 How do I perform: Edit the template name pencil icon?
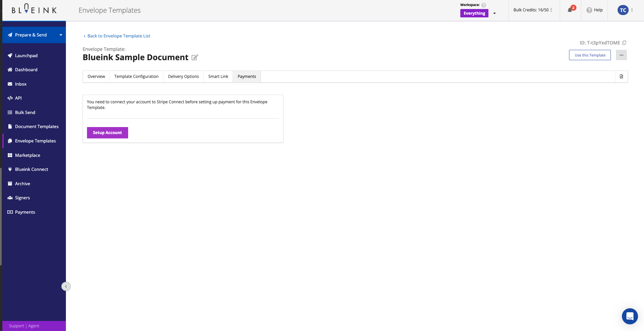195,58
